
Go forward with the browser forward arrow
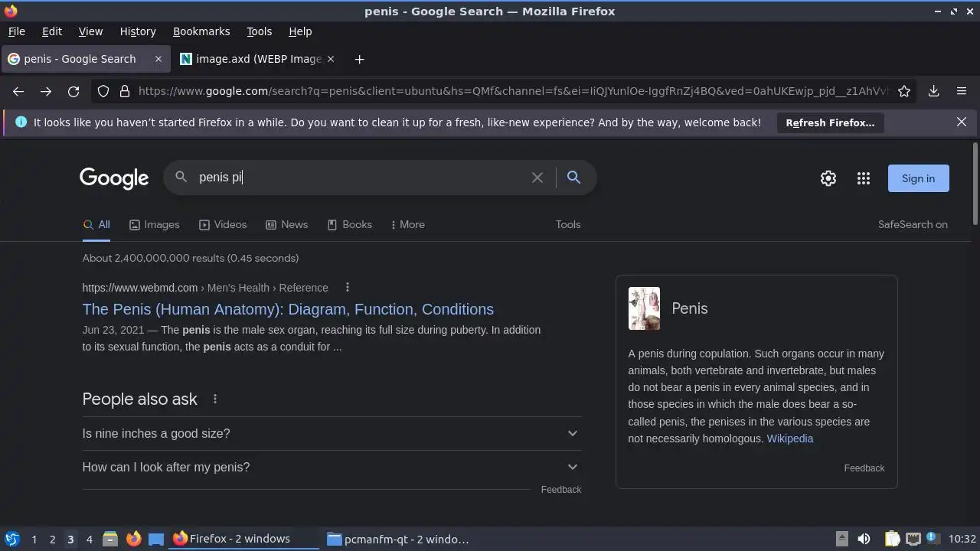pyautogui.click(x=46, y=91)
